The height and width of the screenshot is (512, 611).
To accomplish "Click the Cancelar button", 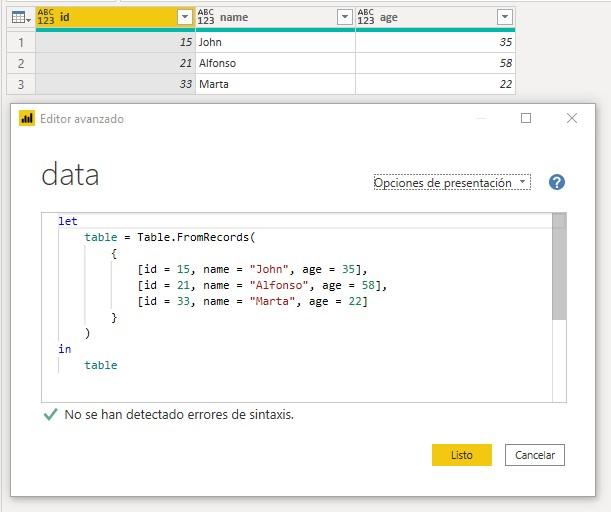I will click(x=535, y=455).
